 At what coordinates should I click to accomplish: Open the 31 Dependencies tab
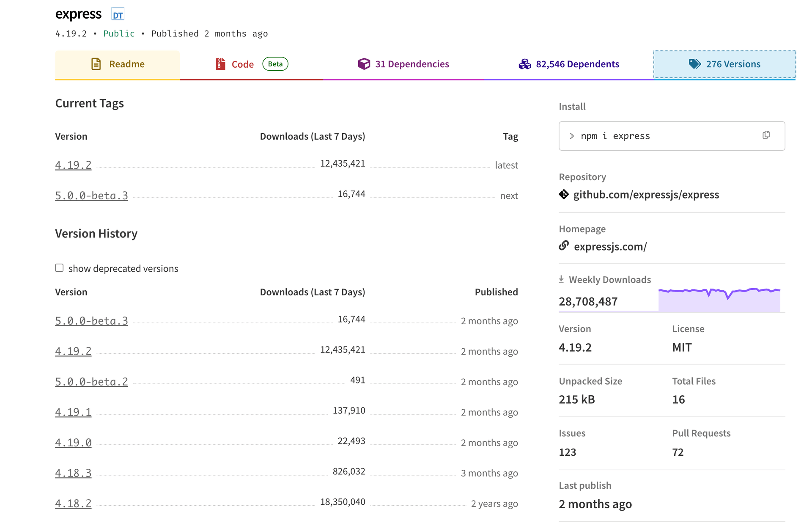click(x=403, y=64)
